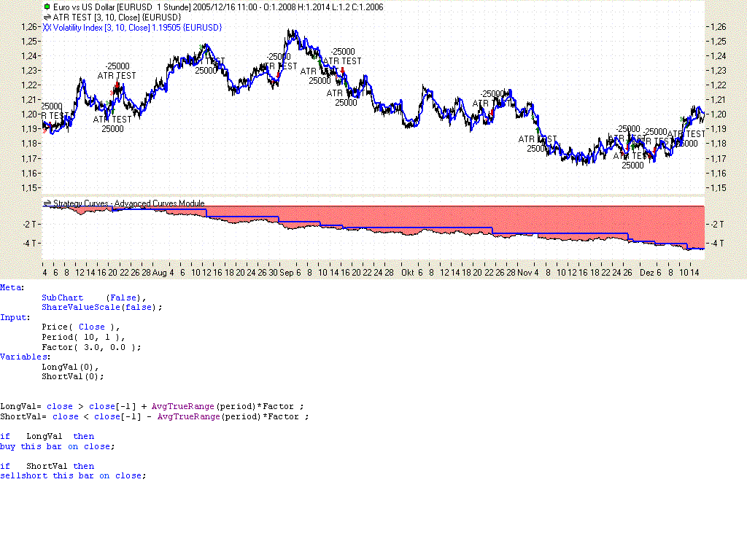The width and height of the screenshot is (747, 560).
Task: Click the Variables: keyword in the code
Action: [26, 357]
